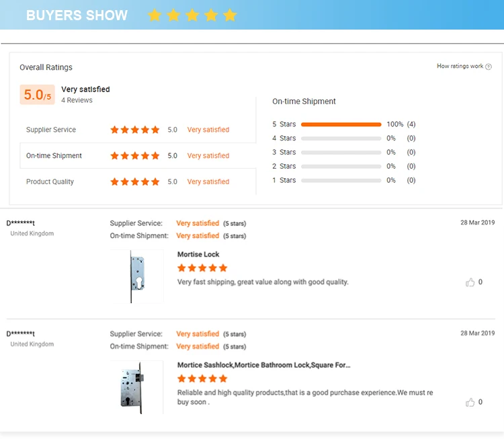The height and width of the screenshot is (439, 504).
Task: Open the Mortise Lock product thumbnail
Action: (137, 276)
